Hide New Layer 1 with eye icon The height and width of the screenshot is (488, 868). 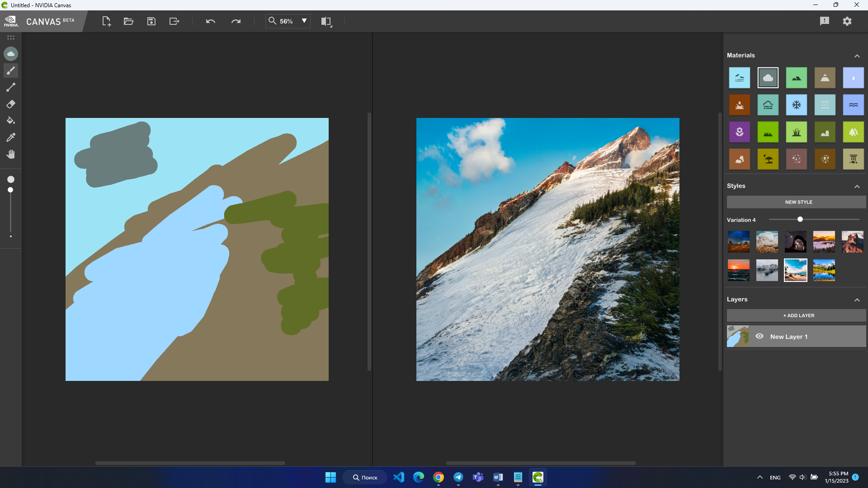point(759,336)
